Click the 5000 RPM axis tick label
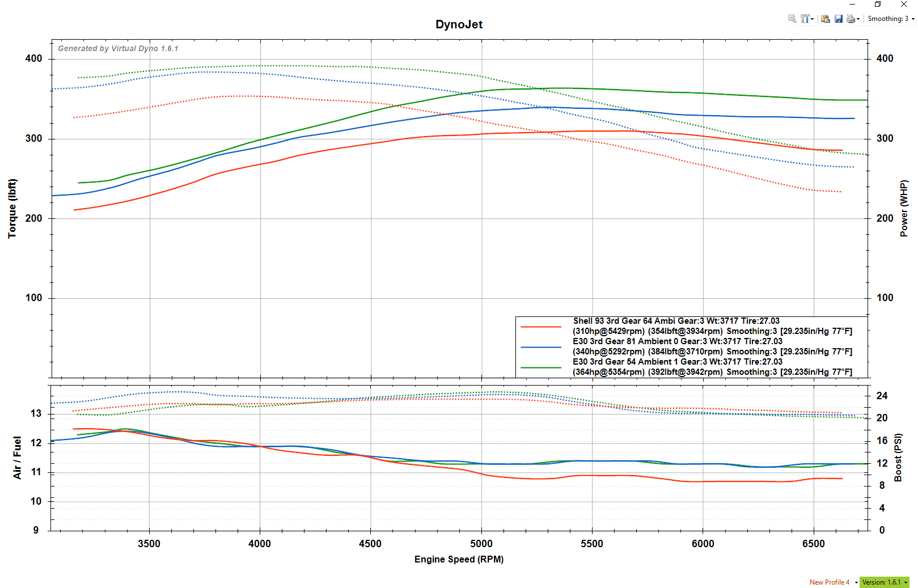The width and height of the screenshot is (918, 588). (x=481, y=543)
